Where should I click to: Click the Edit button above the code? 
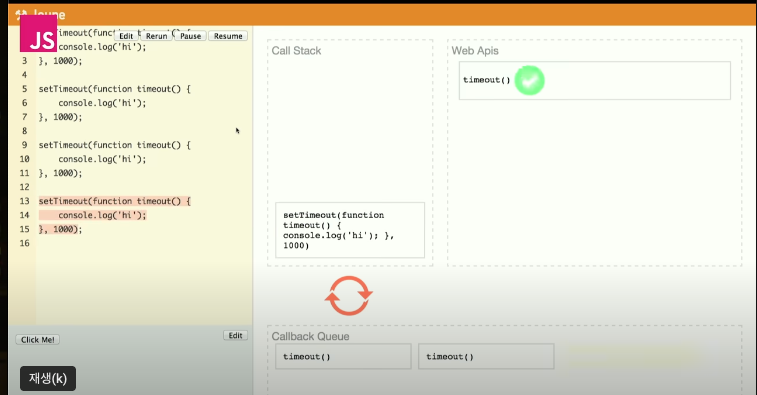click(x=126, y=36)
